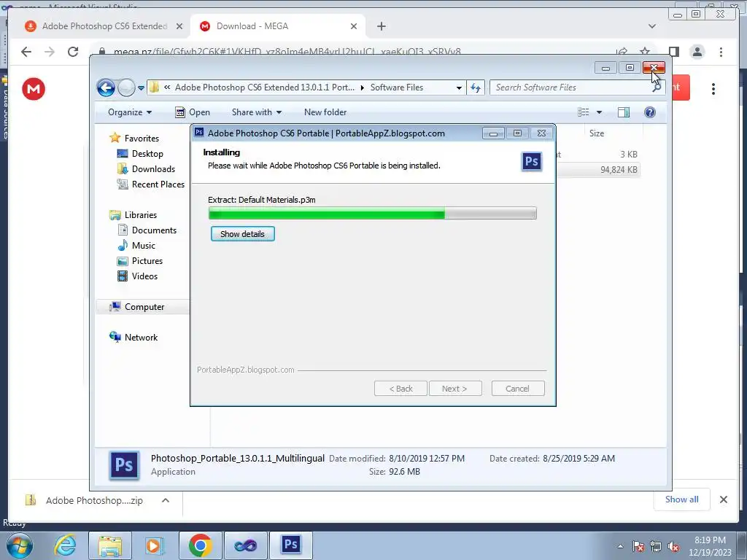Expand the Explorer address bar dropdown arrow
The width and height of the screenshot is (747, 560).
point(459,87)
